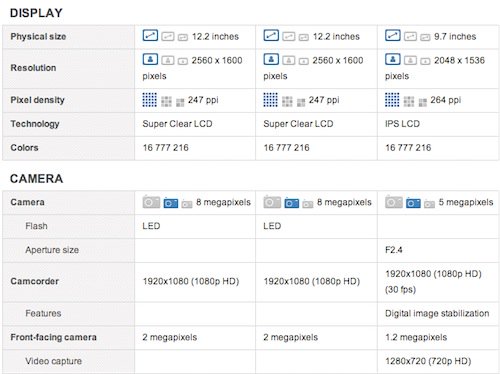Click the IPS LCD technology value
The width and height of the screenshot is (500, 374).
click(x=402, y=124)
